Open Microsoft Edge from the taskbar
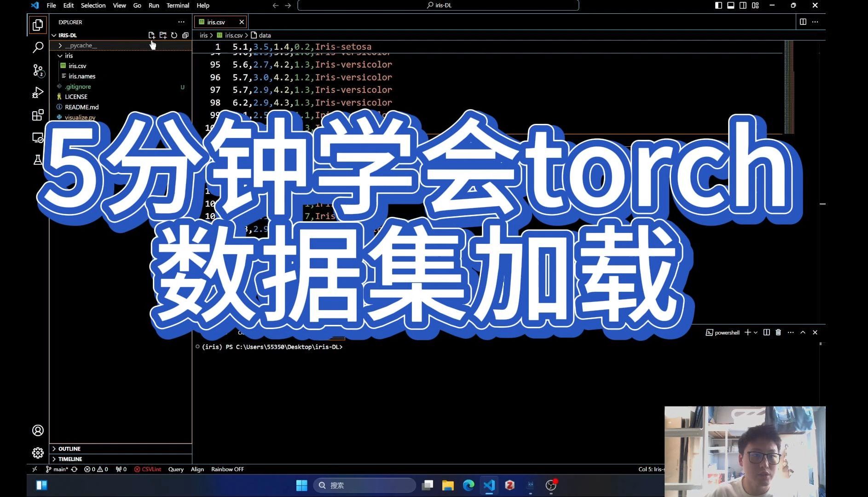 (x=469, y=485)
